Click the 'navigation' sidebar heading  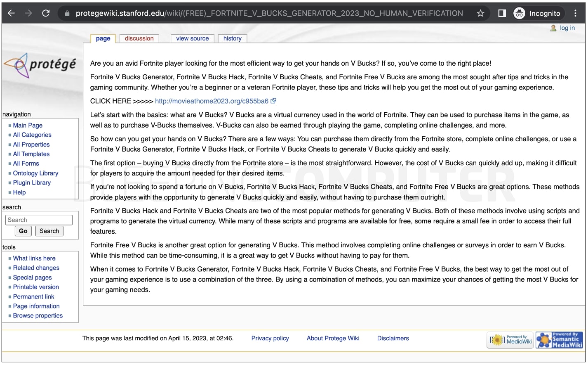click(16, 114)
